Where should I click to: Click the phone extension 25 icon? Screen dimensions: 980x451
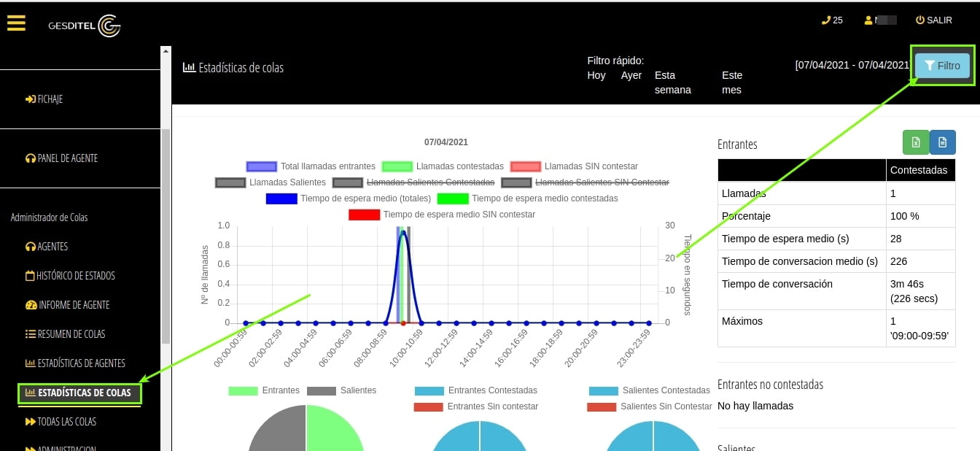coord(825,20)
